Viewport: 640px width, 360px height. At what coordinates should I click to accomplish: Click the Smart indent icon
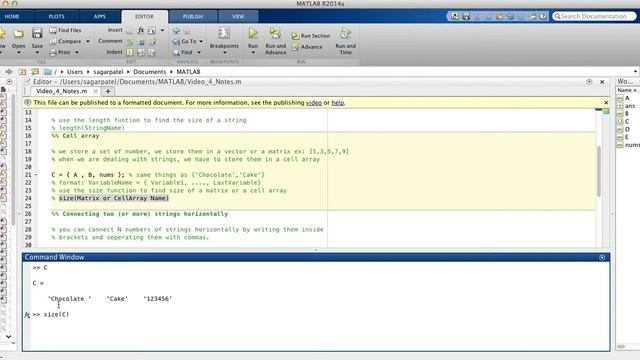130,52
